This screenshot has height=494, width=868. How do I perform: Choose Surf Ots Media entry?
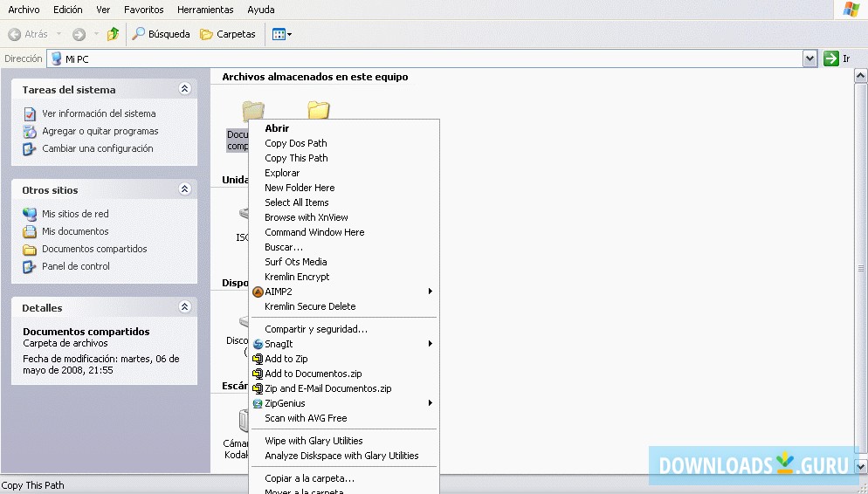tap(344, 262)
